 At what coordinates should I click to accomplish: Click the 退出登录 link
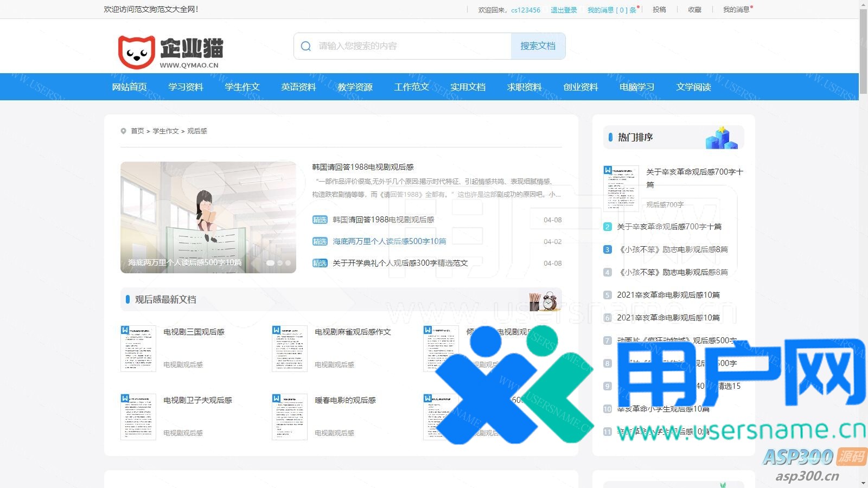(564, 10)
